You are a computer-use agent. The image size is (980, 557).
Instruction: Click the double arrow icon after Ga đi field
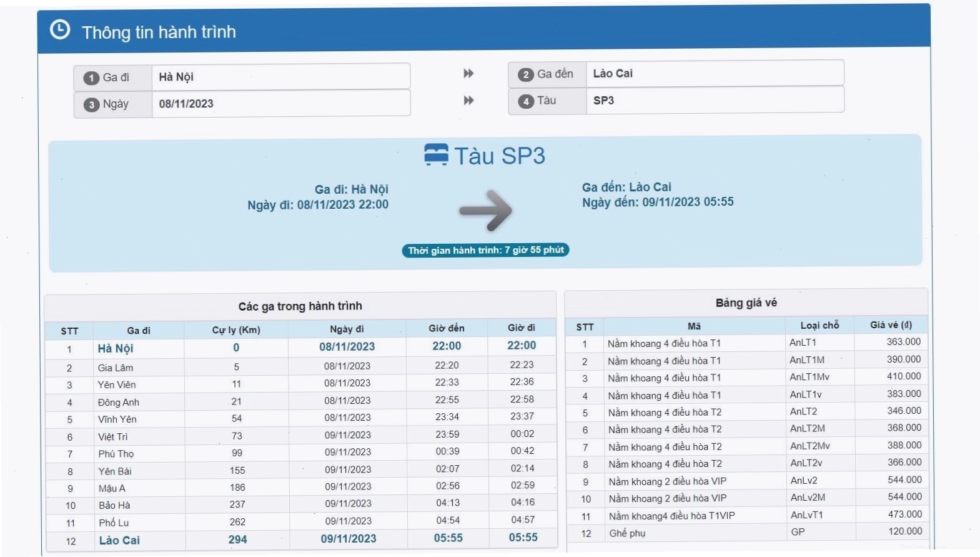[x=468, y=74]
